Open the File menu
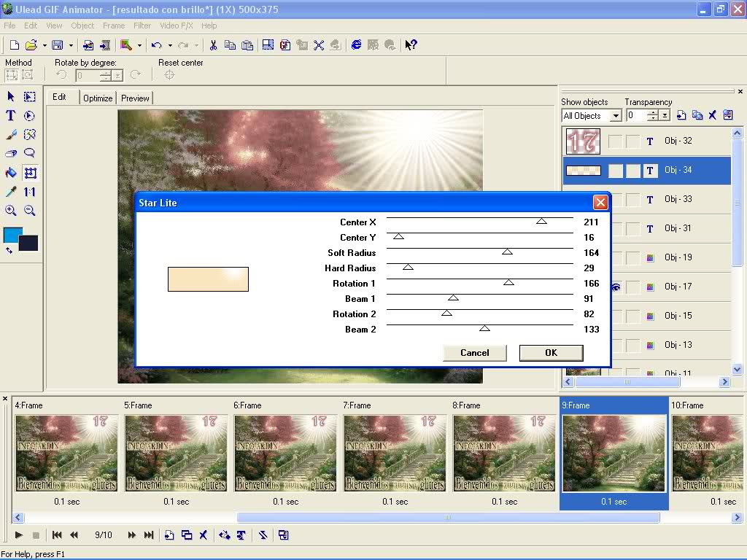The width and height of the screenshot is (747, 560). (9, 26)
